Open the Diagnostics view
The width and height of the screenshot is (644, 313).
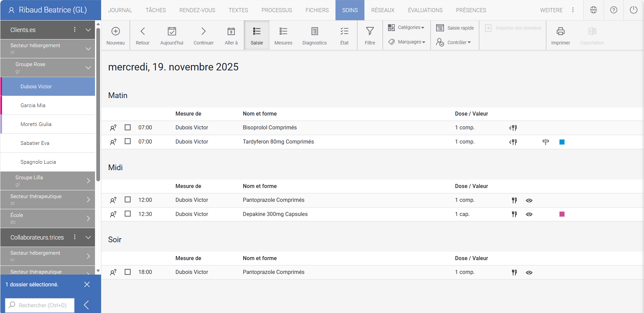point(314,31)
